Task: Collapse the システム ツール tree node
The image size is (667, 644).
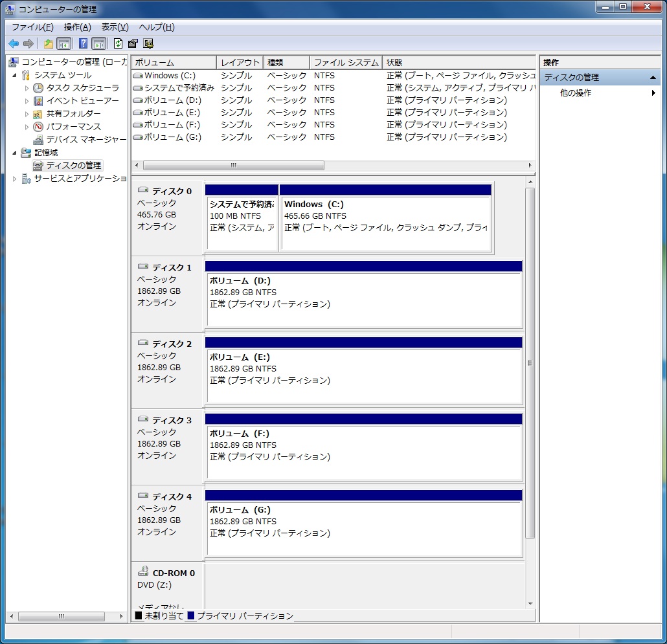Action: (x=15, y=75)
